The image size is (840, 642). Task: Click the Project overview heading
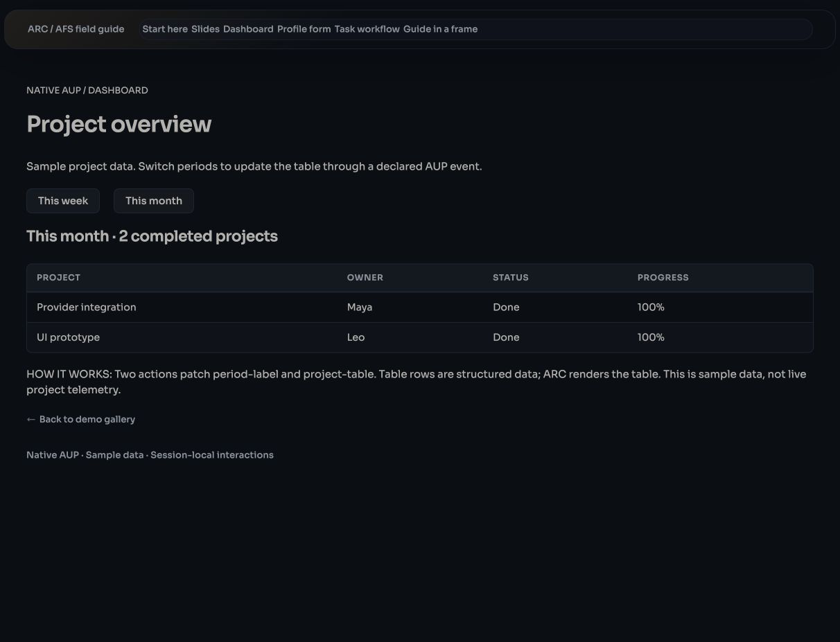(119, 125)
